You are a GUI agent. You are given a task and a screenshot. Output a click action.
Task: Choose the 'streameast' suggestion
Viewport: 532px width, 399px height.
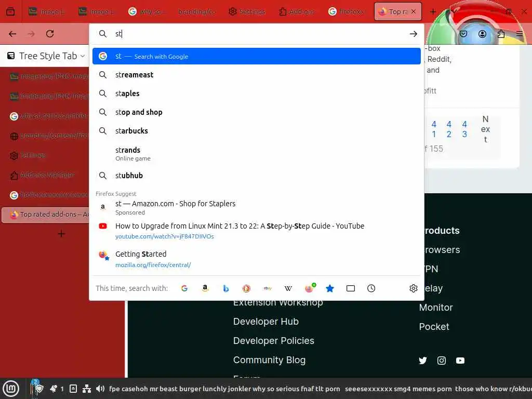pyautogui.click(x=257, y=75)
